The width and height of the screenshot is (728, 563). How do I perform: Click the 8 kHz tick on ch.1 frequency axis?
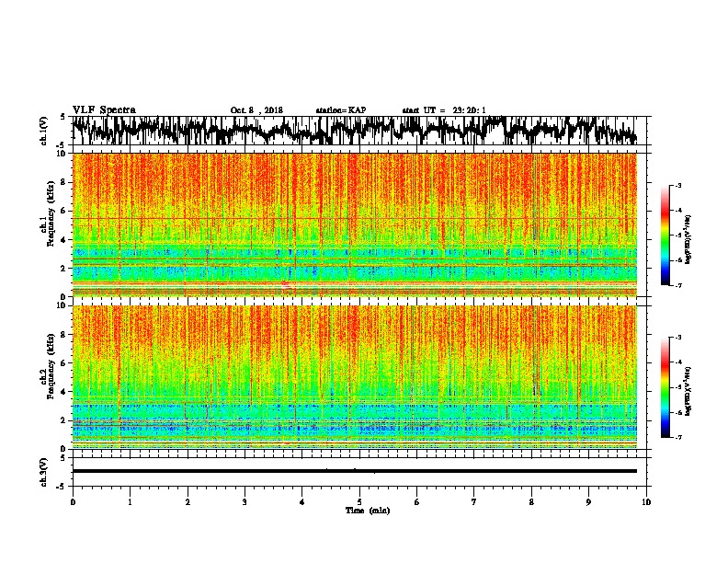63,182
